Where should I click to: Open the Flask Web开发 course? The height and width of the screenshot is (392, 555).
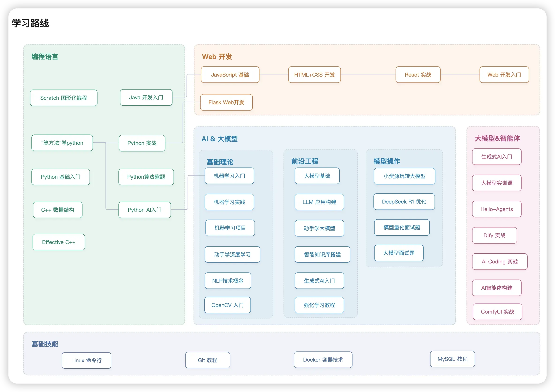pos(226,102)
